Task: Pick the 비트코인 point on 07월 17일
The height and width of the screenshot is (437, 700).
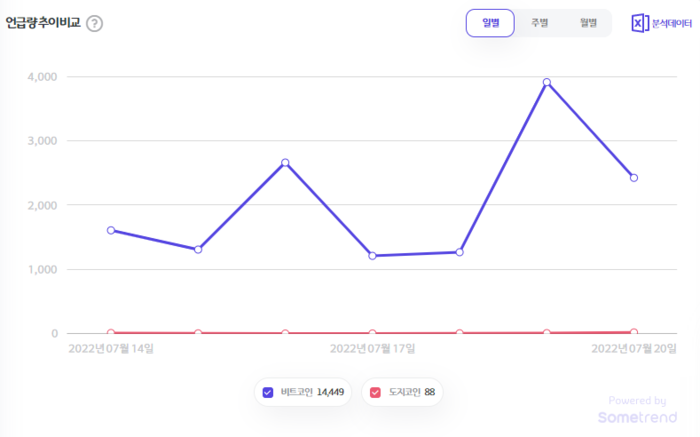Action: click(x=372, y=256)
